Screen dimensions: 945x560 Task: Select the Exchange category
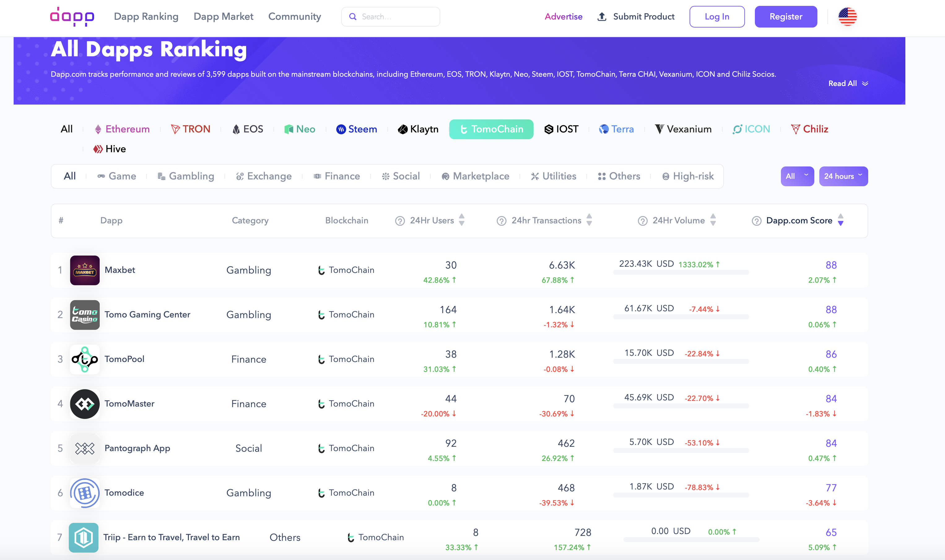[x=263, y=176]
